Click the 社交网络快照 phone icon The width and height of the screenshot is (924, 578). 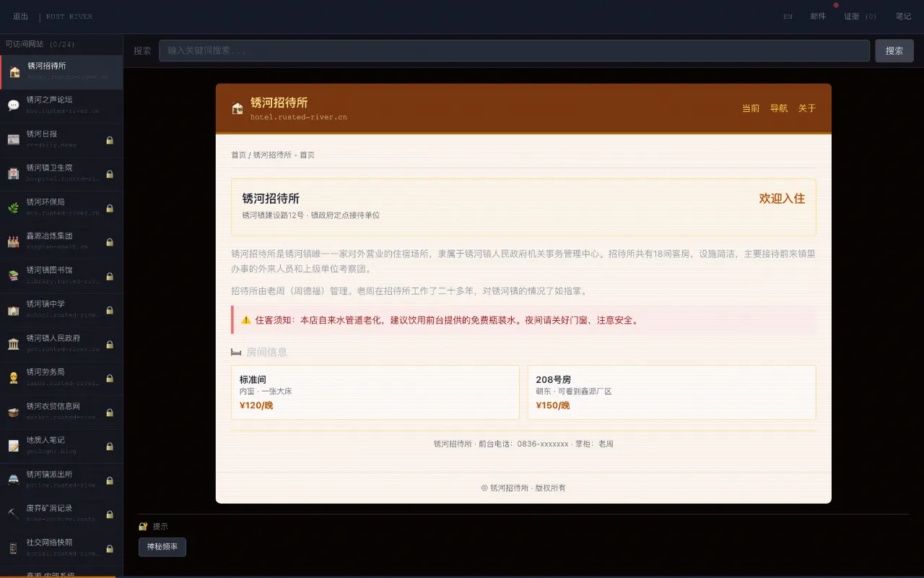[14, 547]
